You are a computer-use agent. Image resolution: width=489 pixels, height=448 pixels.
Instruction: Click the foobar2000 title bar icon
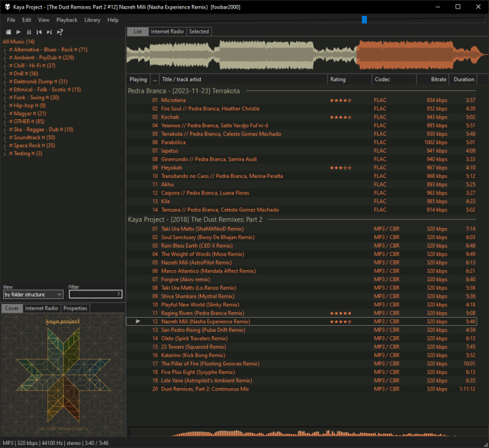click(7, 7)
